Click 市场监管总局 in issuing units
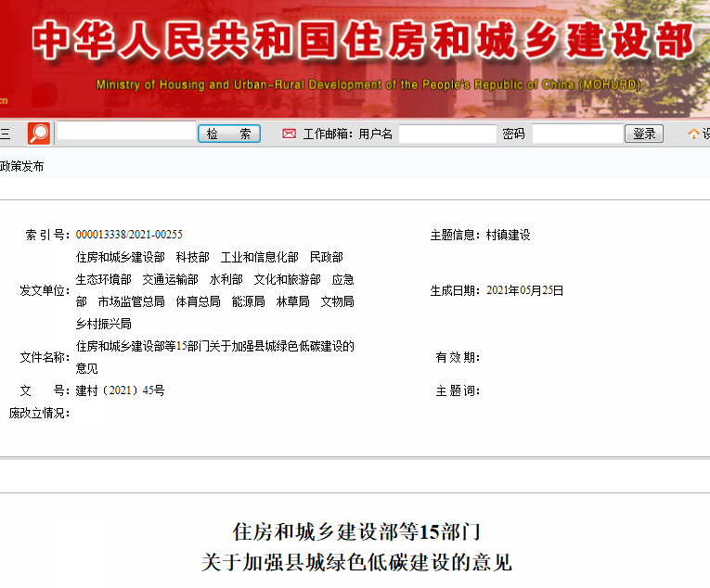The height and width of the screenshot is (588, 710). [x=131, y=301]
